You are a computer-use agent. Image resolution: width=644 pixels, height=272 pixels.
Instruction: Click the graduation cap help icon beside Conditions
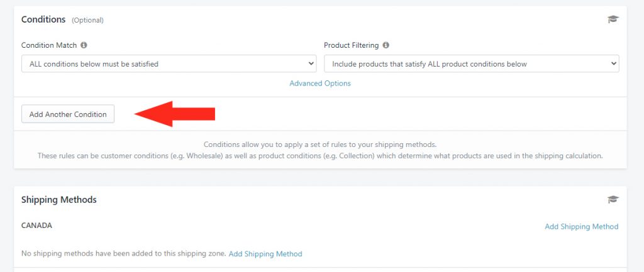tap(613, 19)
